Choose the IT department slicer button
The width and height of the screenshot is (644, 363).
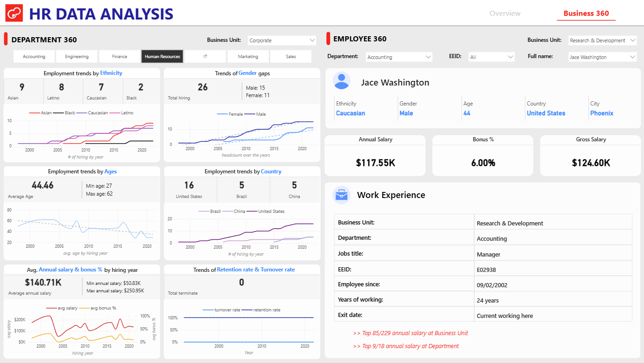pos(205,56)
